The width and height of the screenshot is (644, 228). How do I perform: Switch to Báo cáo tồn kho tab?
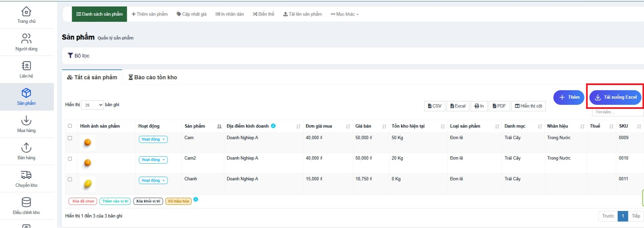coord(153,77)
